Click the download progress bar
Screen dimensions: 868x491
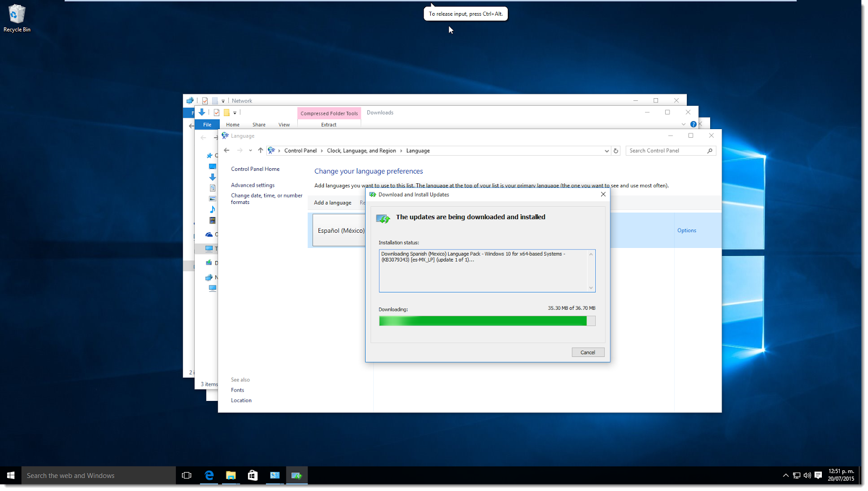coord(487,321)
